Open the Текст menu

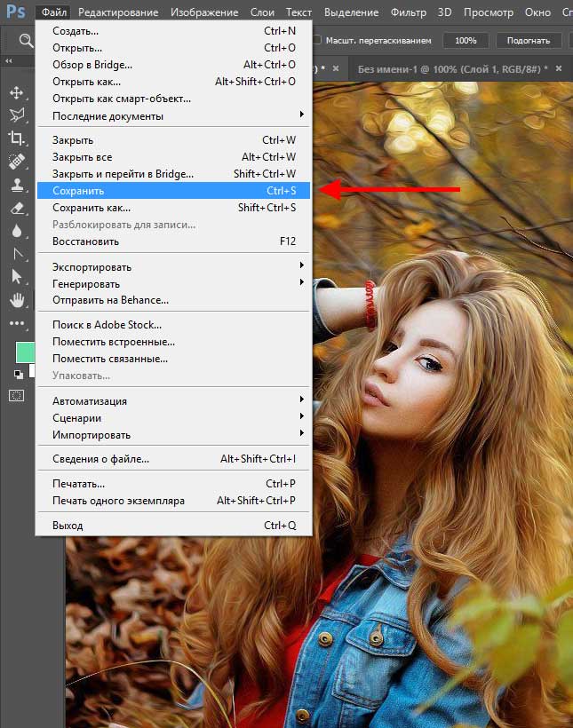[298, 12]
